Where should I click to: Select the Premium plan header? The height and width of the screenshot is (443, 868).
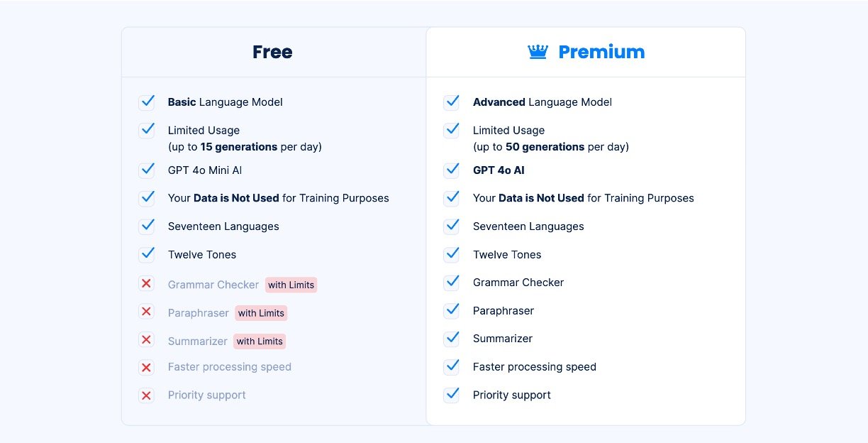point(601,52)
